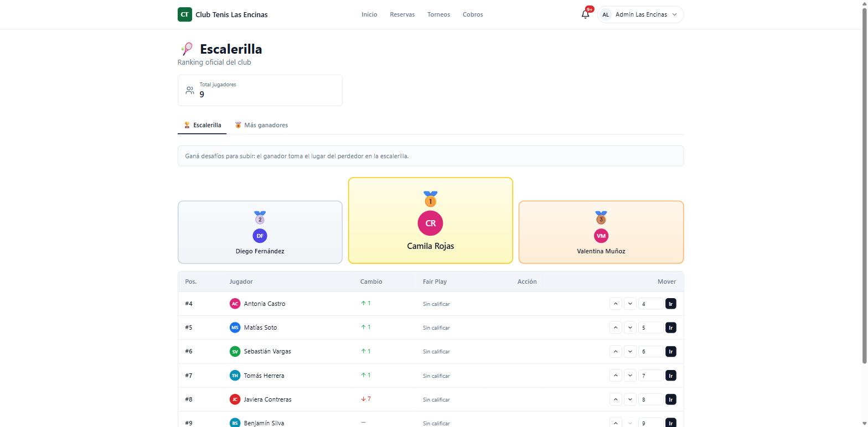Screen dimensions: 868x427
Task: Click Ir button in Sebastián Vargas row
Action: click(670, 351)
